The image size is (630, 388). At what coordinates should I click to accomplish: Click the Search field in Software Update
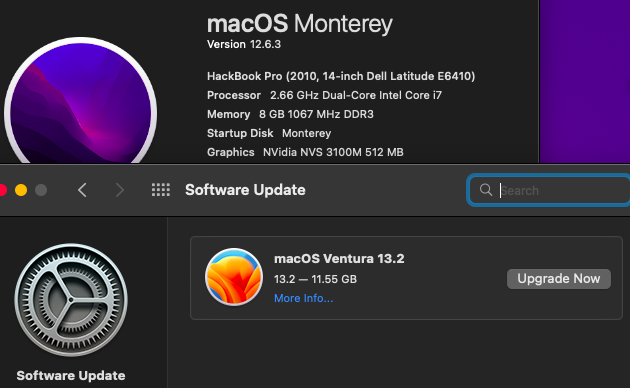pyautogui.click(x=549, y=190)
